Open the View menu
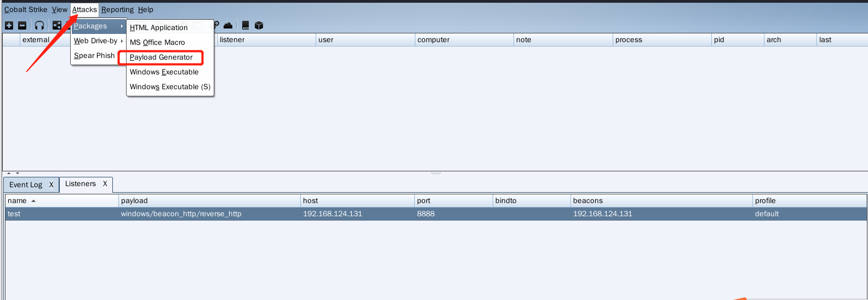Screen dimensions: 868x300 pyautogui.click(x=60, y=9)
